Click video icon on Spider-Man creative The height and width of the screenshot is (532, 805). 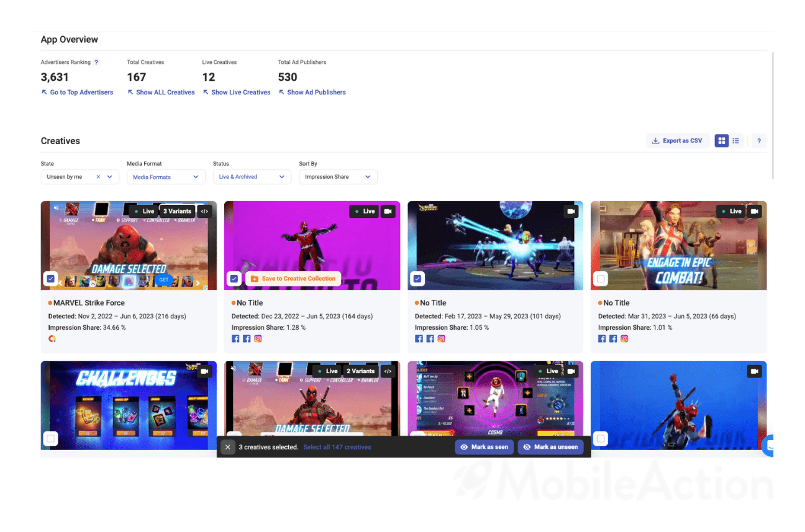point(755,371)
